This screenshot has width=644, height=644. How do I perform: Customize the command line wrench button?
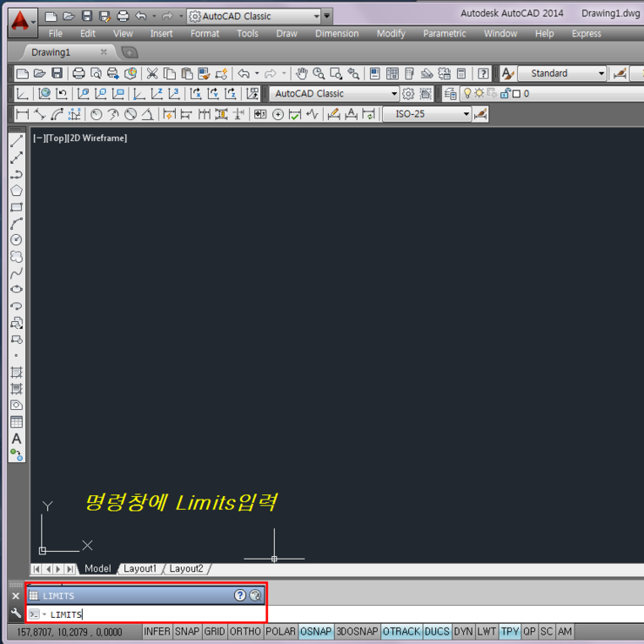16,614
